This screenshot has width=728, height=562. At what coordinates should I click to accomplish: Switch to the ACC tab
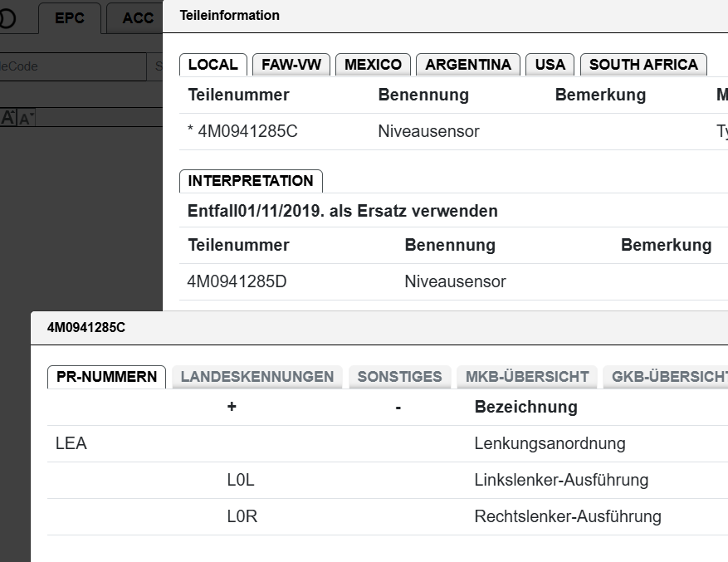(135, 18)
